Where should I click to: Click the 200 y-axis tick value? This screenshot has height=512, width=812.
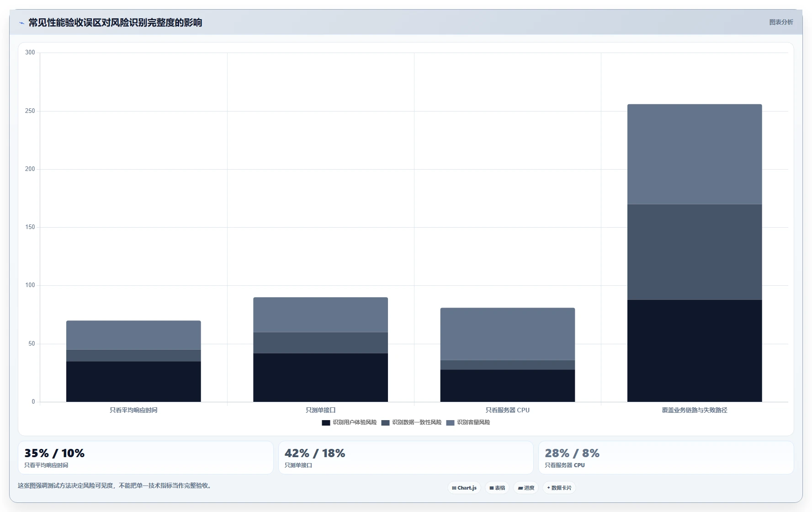point(30,169)
